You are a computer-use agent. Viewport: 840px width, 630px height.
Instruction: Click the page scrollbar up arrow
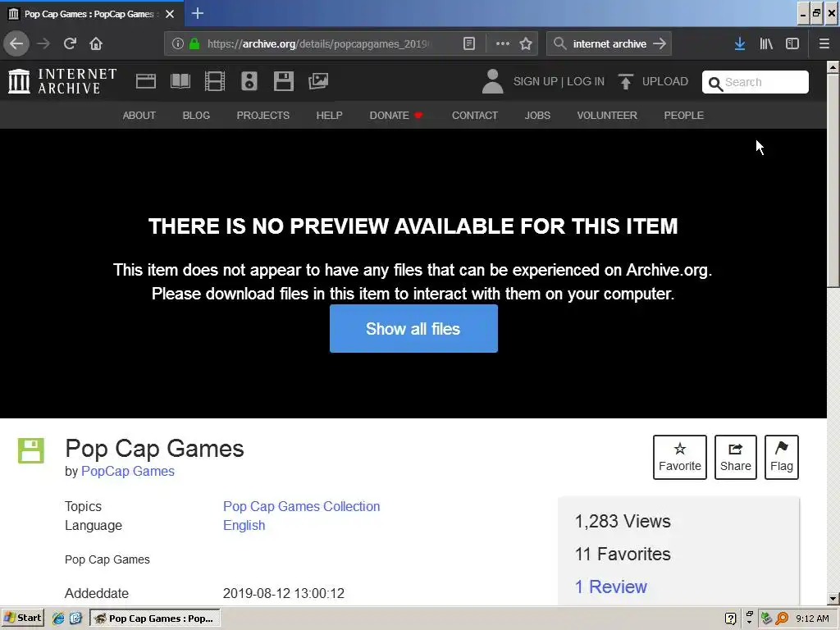tap(833, 67)
